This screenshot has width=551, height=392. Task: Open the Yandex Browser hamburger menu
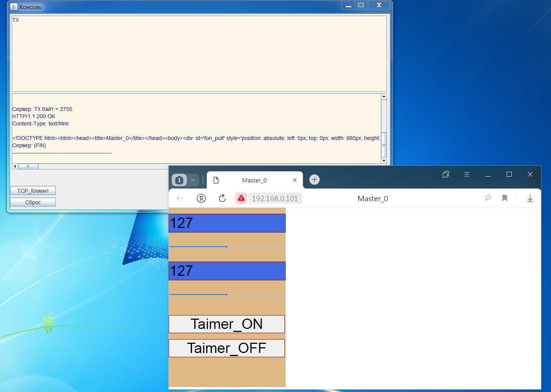[x=466, y=174]
